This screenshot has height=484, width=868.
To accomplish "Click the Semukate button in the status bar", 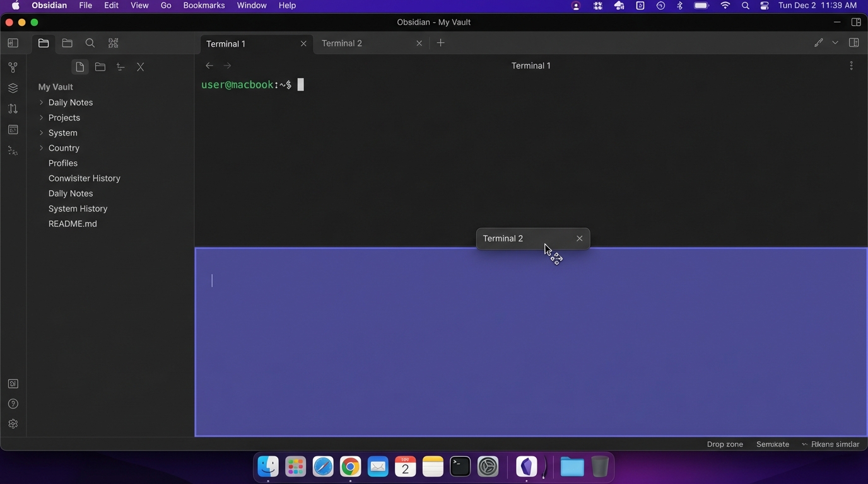I will [772, 444].
